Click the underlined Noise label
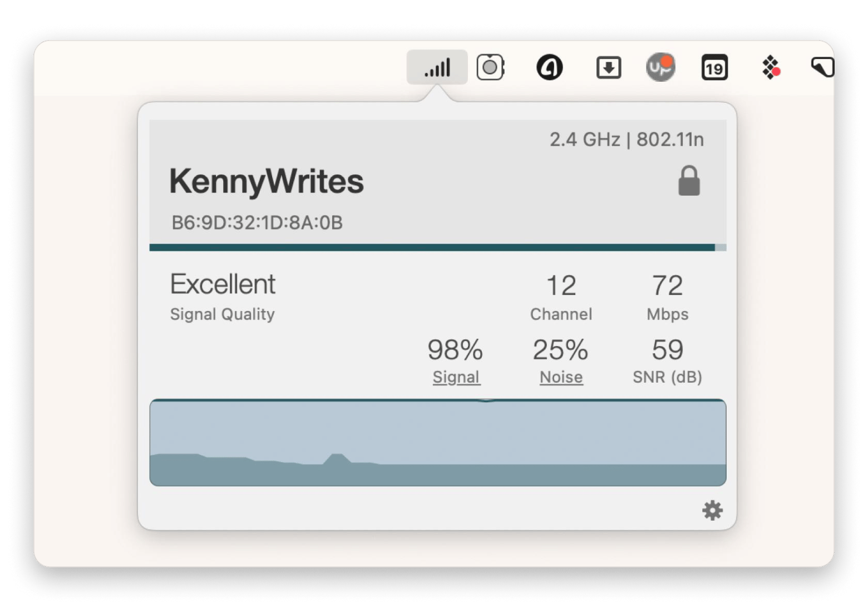 (x=561, y=377)
